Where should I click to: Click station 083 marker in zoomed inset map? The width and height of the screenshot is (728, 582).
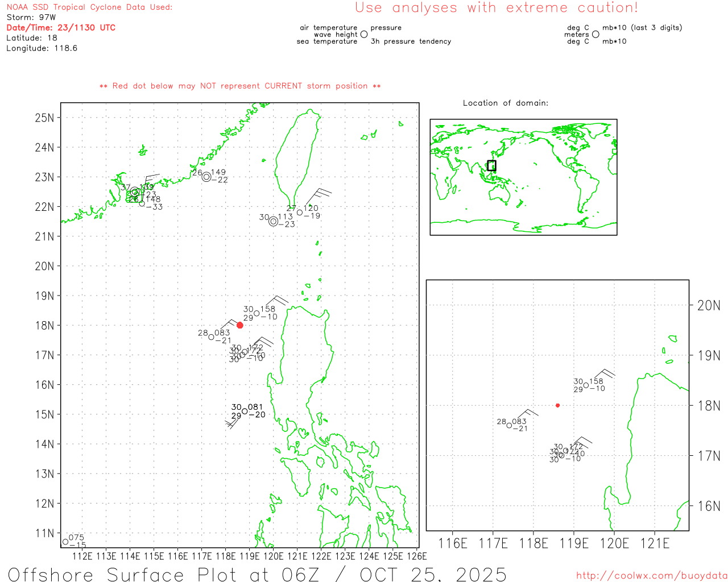pyautogui.click(x=509, y=425)
